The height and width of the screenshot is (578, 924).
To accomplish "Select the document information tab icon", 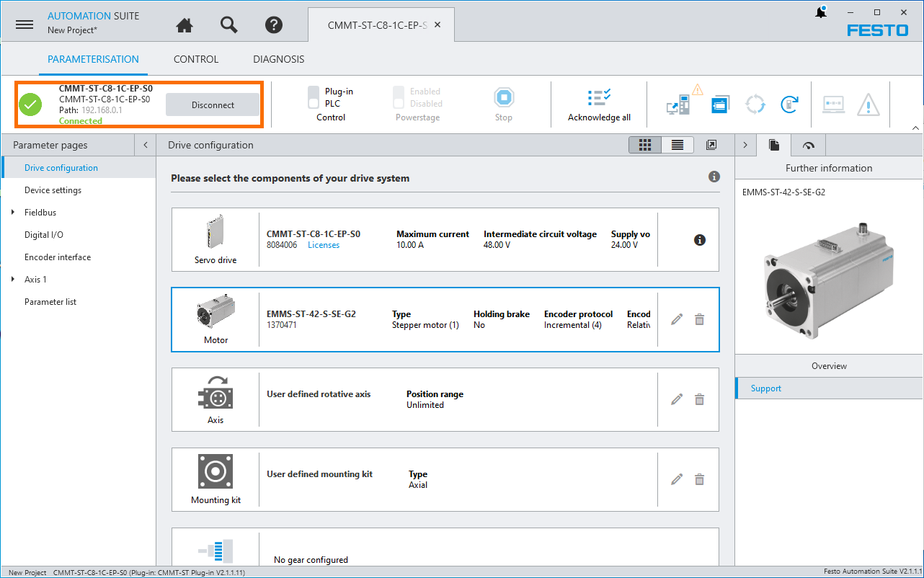I will (774, 145).
